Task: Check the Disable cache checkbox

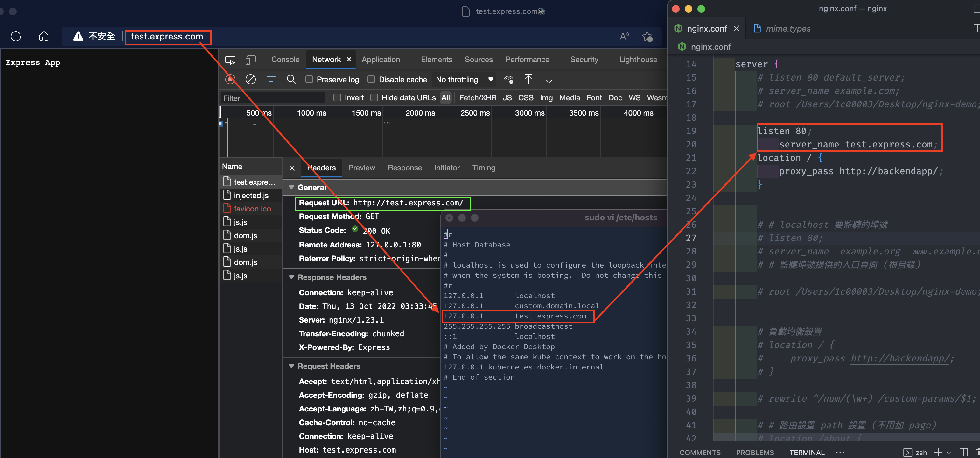Action: [x=371, y=79]
